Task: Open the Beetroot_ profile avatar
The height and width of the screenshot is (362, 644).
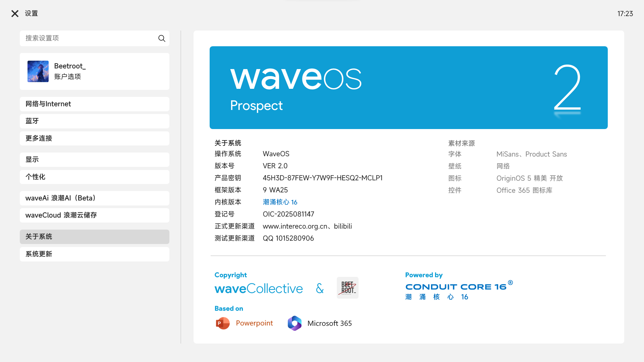Action: 38,71
